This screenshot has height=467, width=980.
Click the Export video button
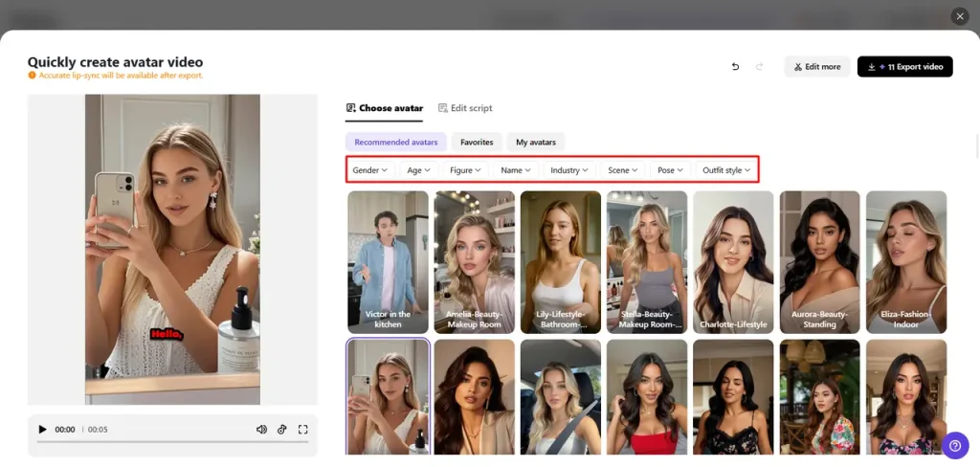pos(905,67)
